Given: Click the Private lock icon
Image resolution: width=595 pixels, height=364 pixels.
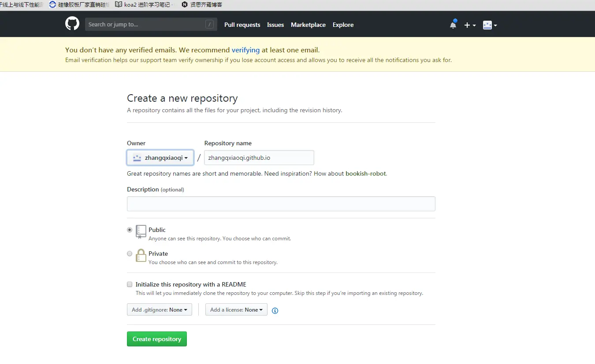Looking at the screenshot, I should point(141,255).
